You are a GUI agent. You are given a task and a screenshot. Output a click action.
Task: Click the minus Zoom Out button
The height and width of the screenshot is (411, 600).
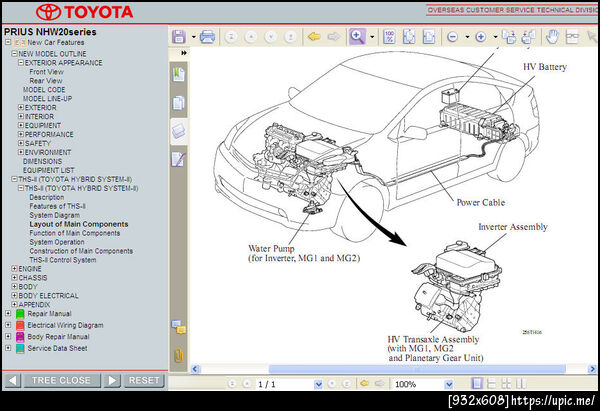pos(453,37)
